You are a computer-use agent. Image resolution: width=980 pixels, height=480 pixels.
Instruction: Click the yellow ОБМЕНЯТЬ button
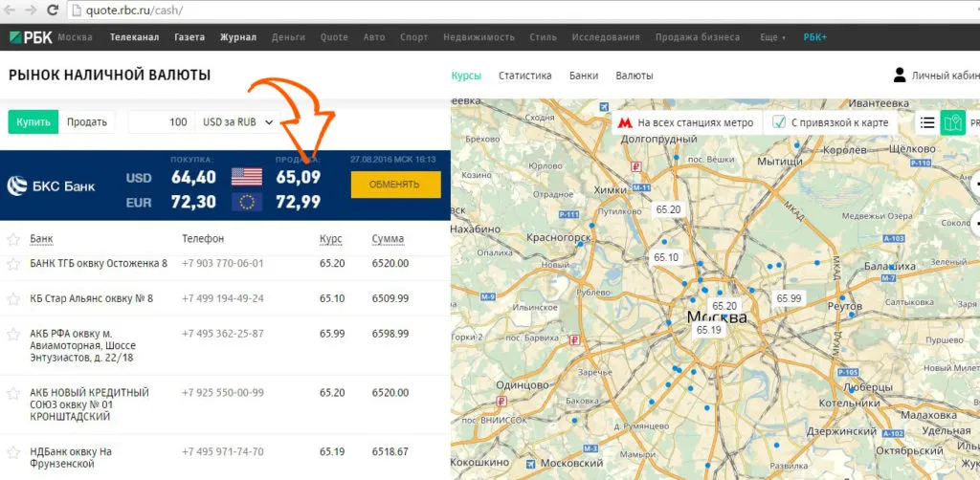pyautogui.click(x=395, y=185)
